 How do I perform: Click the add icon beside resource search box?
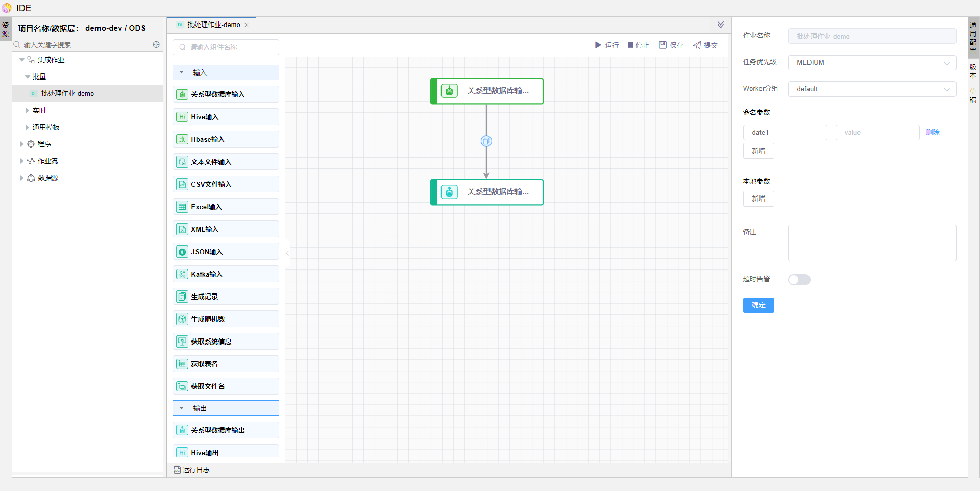[x=156, y=45]
